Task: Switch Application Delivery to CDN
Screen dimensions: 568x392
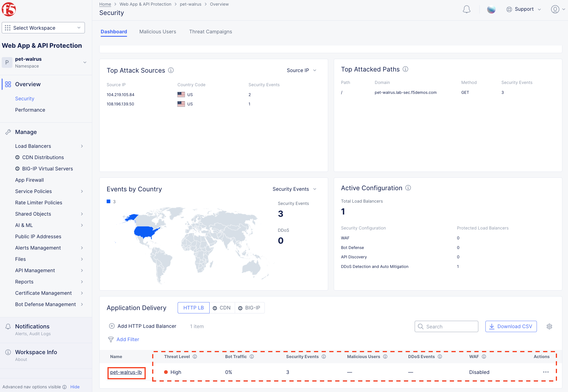Action: [222, 308]
